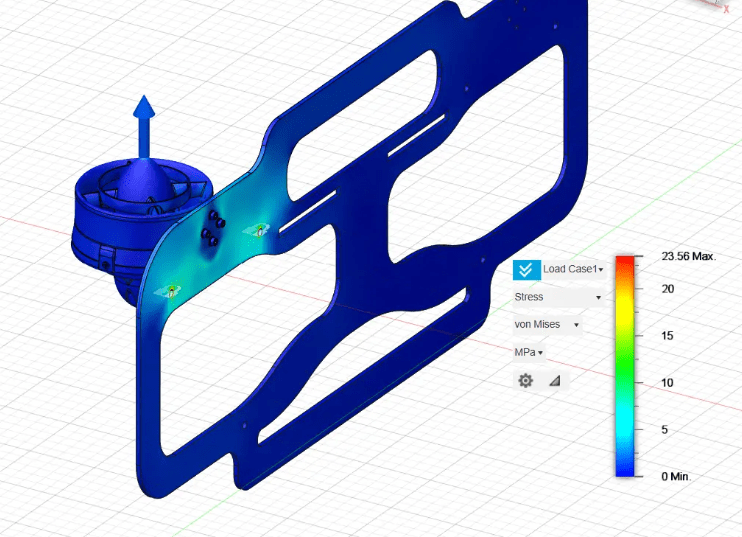Click the view axis indicator in top-right corner
The height and width of the screenshot is (537, 742).
coord(727,5)
